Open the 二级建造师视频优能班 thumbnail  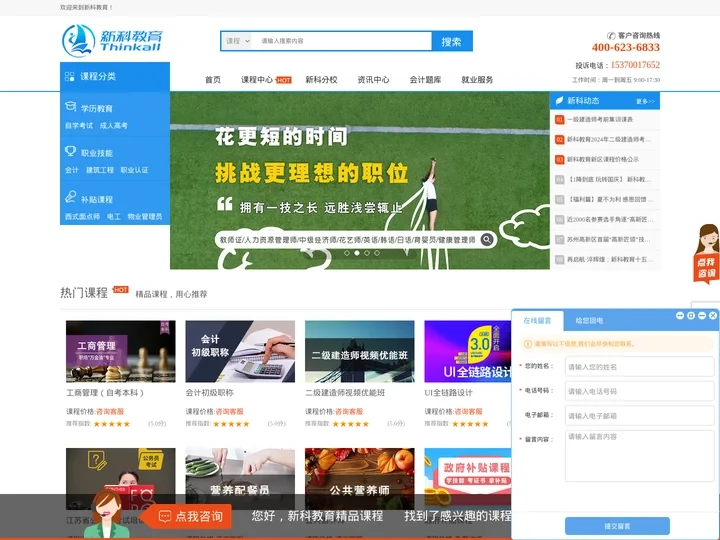360,351
